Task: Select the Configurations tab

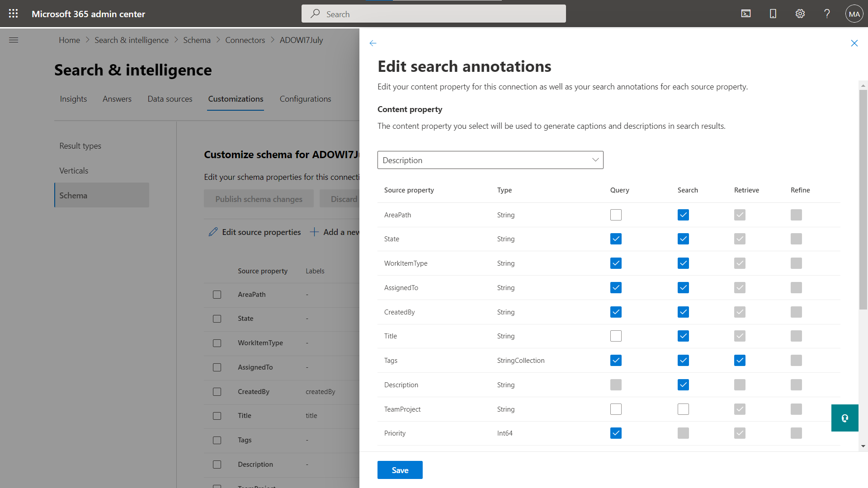Action: (306, 99)
